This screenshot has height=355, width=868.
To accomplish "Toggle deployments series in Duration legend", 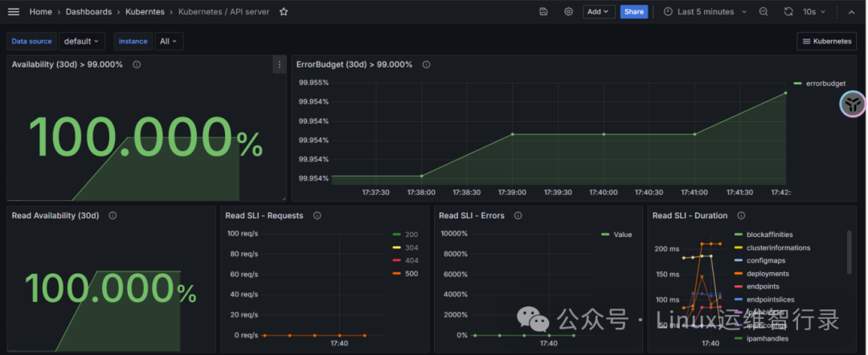I will [x=762, y=274].
